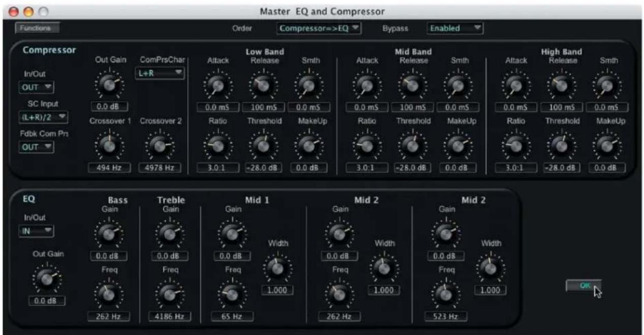The height and width of the screenshot is (335, 644).
Task: Click the EQ Out Gain field 0.0 dB
Action: coord(46,300)
